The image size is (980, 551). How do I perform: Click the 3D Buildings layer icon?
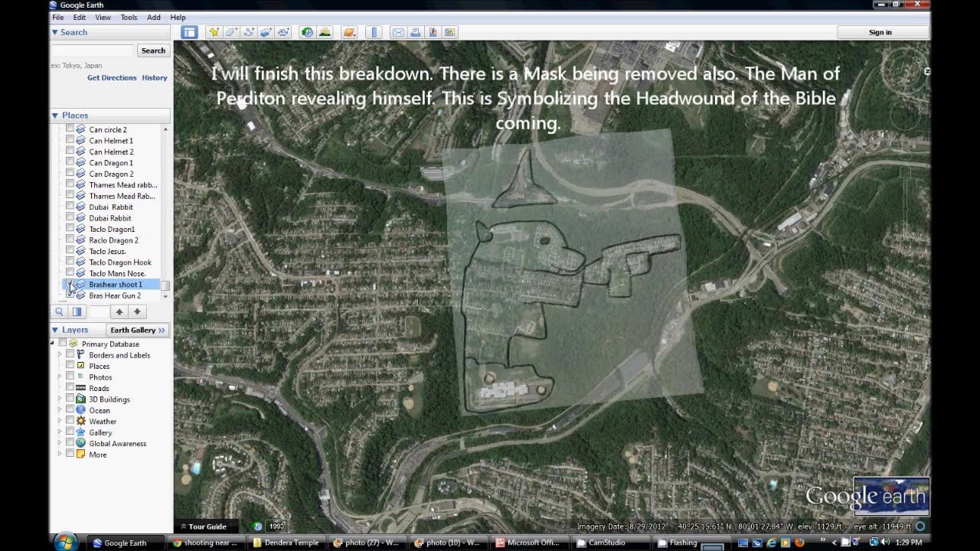(x=80, y=399)
